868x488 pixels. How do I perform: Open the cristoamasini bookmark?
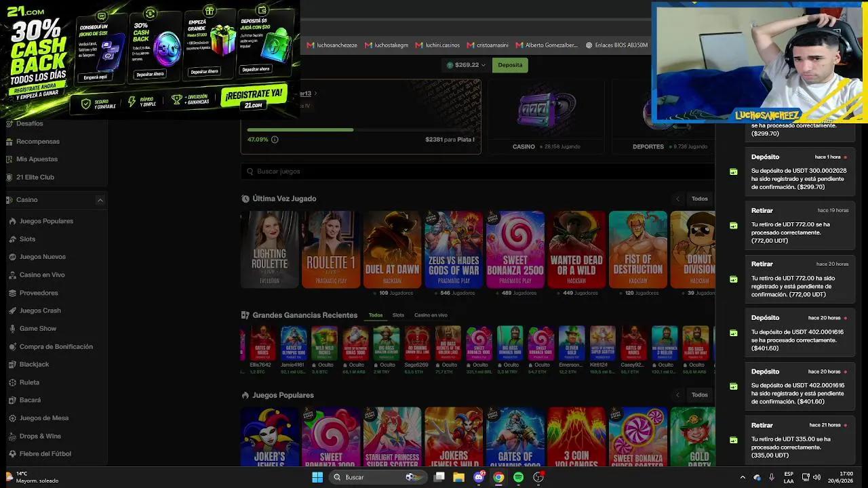point(489,45)
